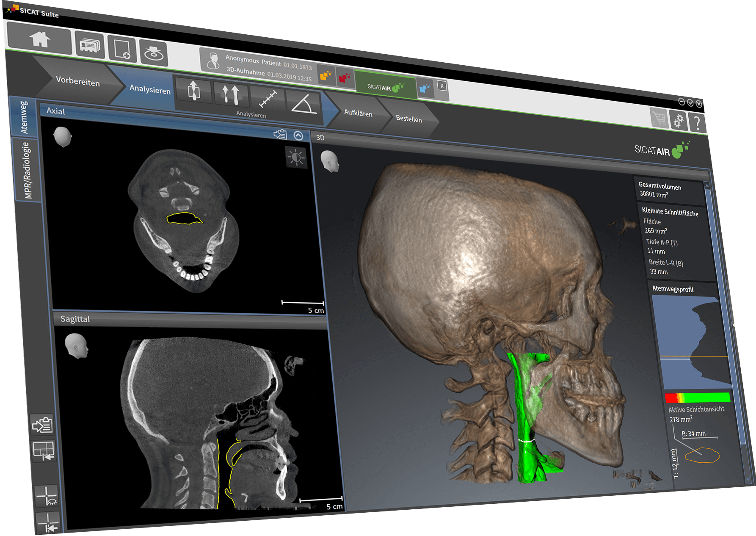756x536 pixels.
Task: Click the crosshair reset icon in sidebar
Action: pyautogui.click(x=48, y=523)
